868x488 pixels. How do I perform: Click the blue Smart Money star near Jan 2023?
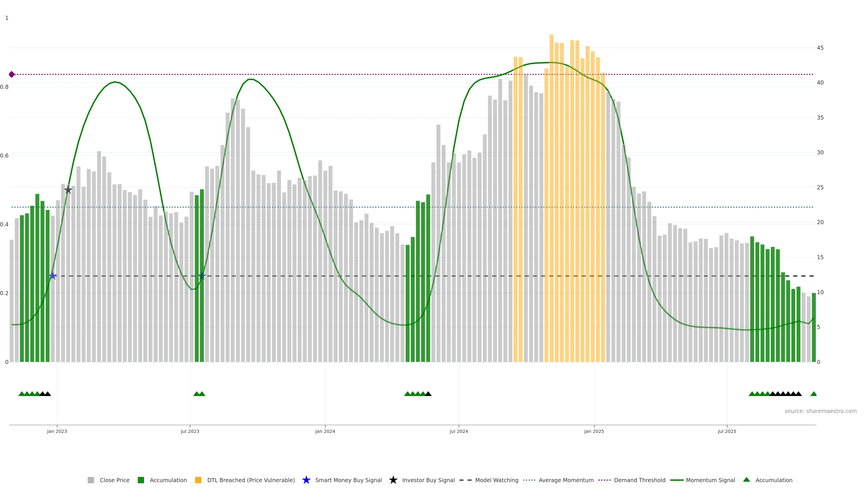click(53, 276)
